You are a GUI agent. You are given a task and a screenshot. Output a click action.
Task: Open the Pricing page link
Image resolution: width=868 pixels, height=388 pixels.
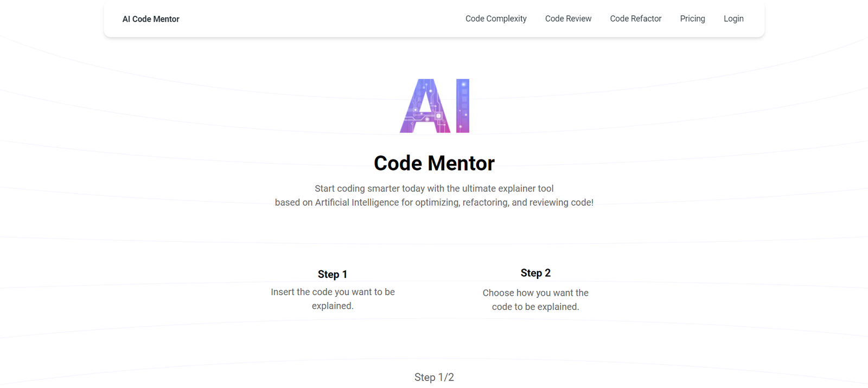[x=692, y=18]
